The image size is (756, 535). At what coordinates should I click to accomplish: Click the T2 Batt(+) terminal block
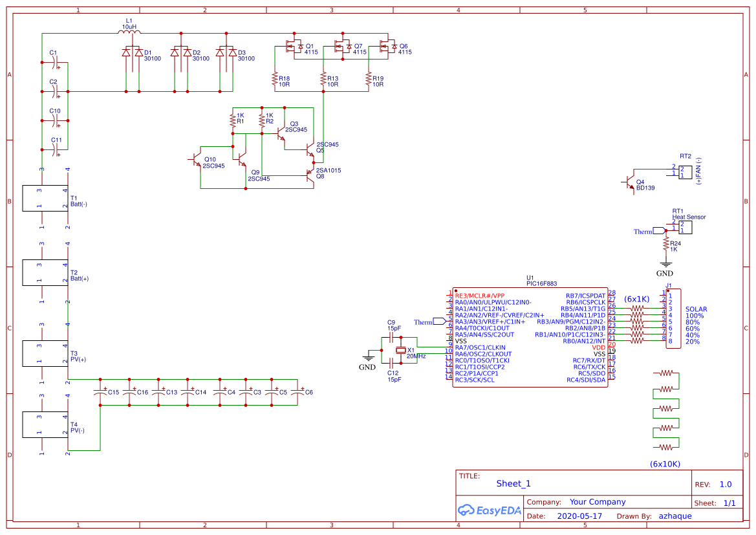[x=45, y=272]
